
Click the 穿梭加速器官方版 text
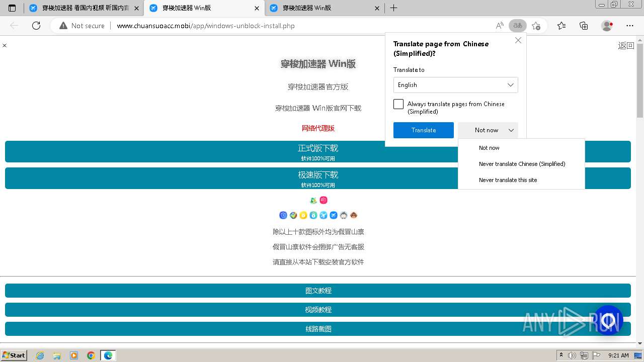[318, 87]
